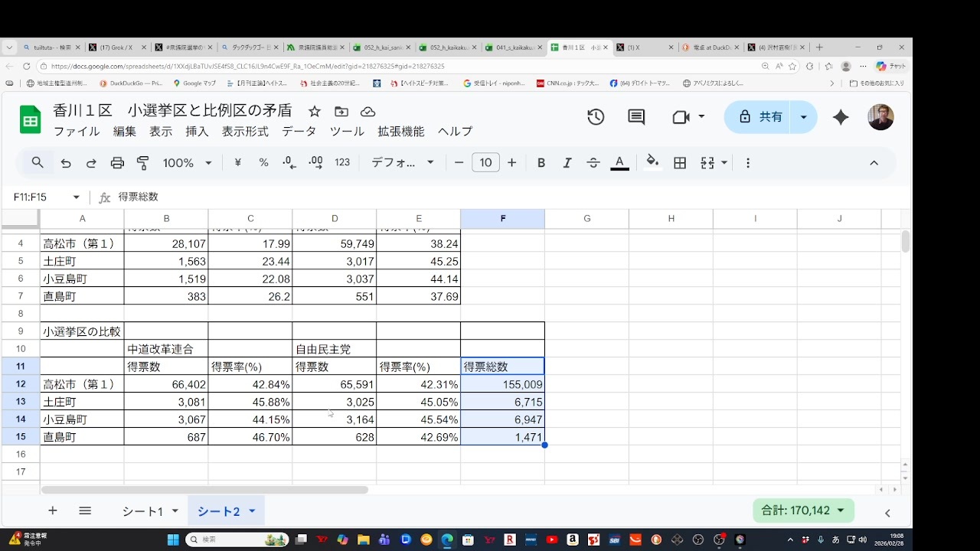The width and height of the screenshot is (980, 551).
Task: Open the 合計: 170,142 summary button
Action: click(x=803, y=510)
